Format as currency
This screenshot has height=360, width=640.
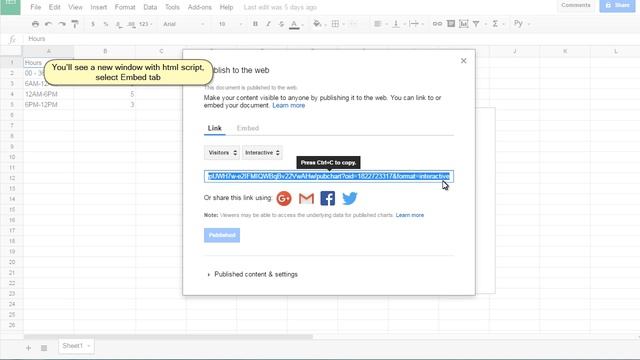click(93, 24)
